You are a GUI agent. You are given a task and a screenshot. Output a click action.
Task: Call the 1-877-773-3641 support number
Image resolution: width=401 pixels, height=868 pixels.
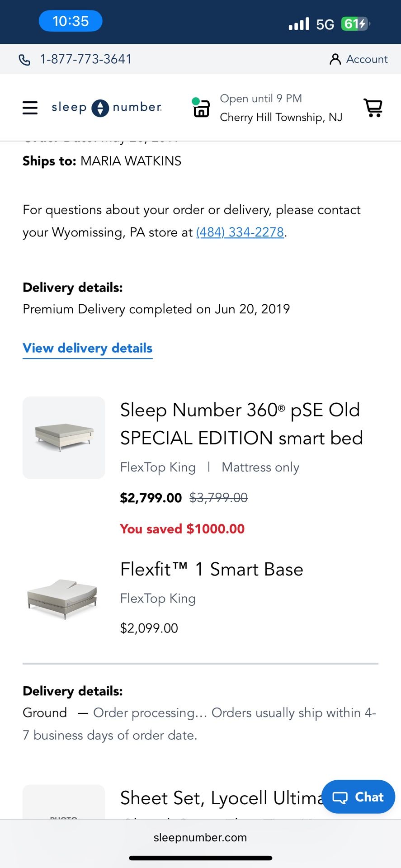point(86,59)
